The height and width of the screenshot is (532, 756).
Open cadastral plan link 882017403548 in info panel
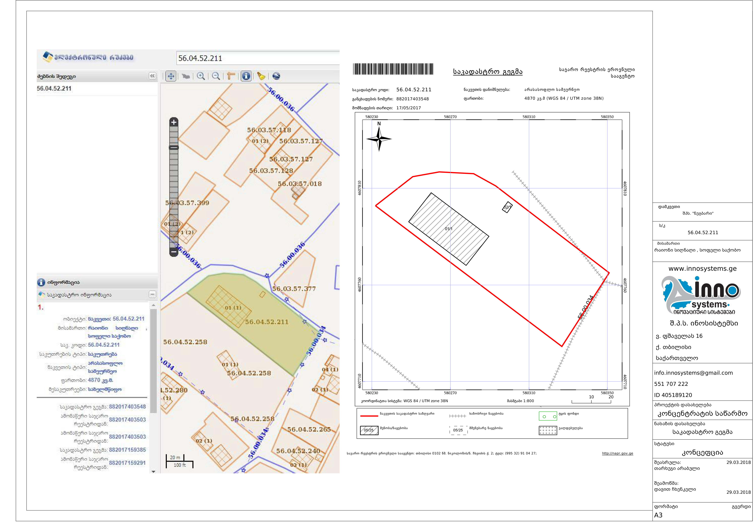pyautogui.click(x=127, y=407)
